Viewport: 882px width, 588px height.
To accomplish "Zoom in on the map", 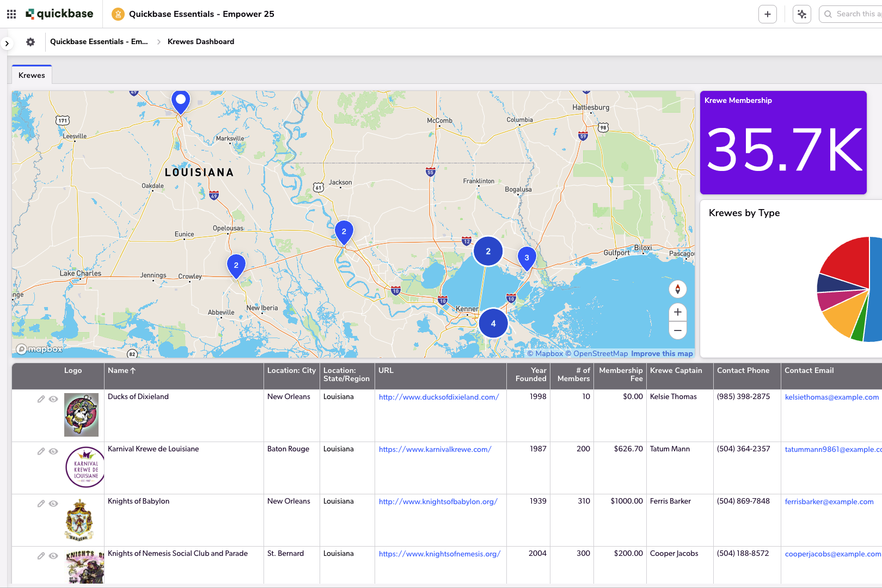I will click(x=677, y=312).
